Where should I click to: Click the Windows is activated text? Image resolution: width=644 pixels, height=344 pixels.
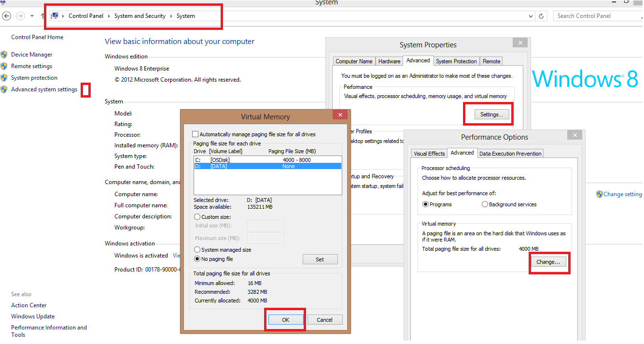pos(141,256)
